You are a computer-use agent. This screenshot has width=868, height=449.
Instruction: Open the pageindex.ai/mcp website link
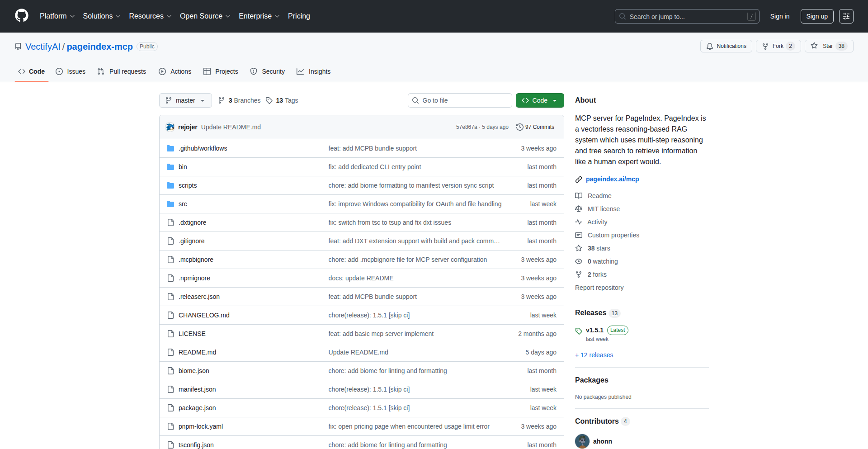[612, 179]
